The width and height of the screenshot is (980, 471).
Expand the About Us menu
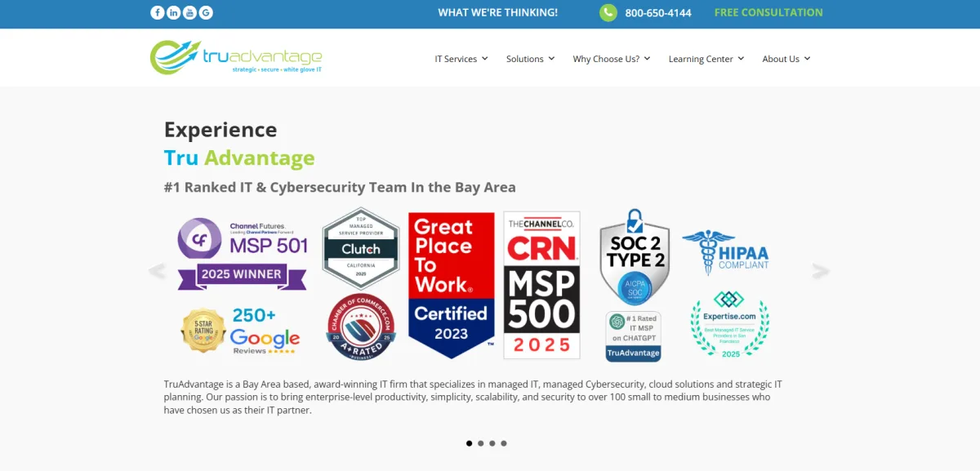tap(786, 59)
